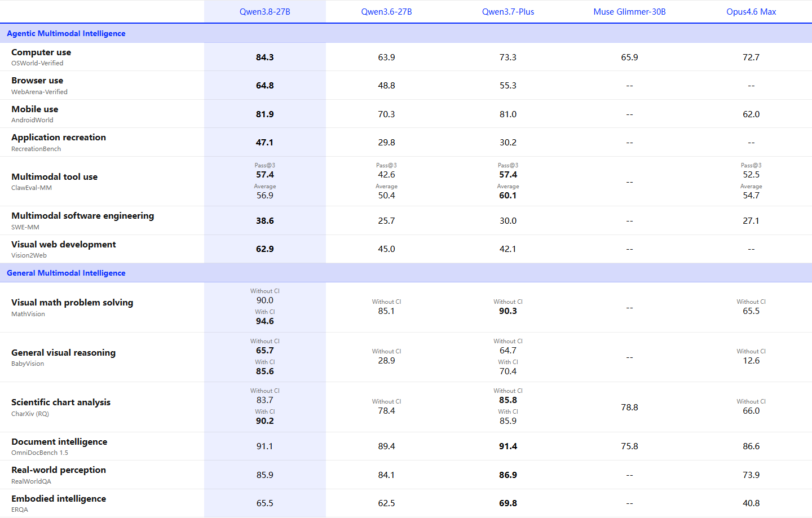
Task: Click the Qwen3.8-27B column header
Action: tap(264, 12)
